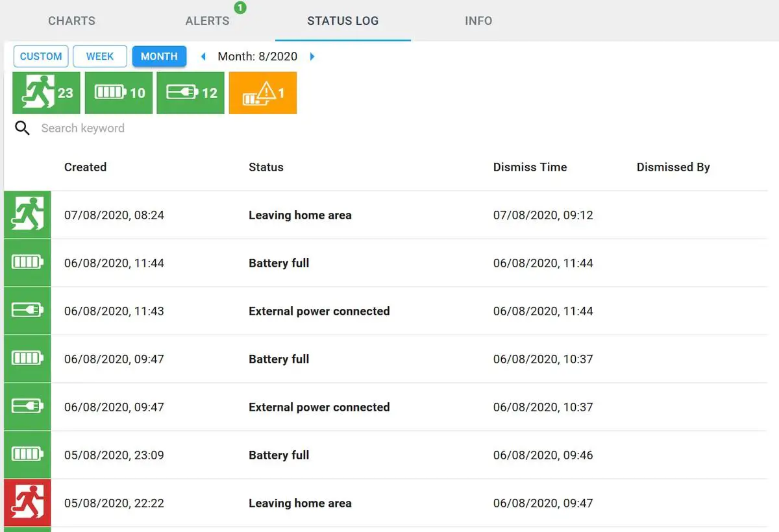This screenshot has height=532, width=779.
Task: Click power plug icon created 06/08/2020, 09:47
Action: coord(27,407)
